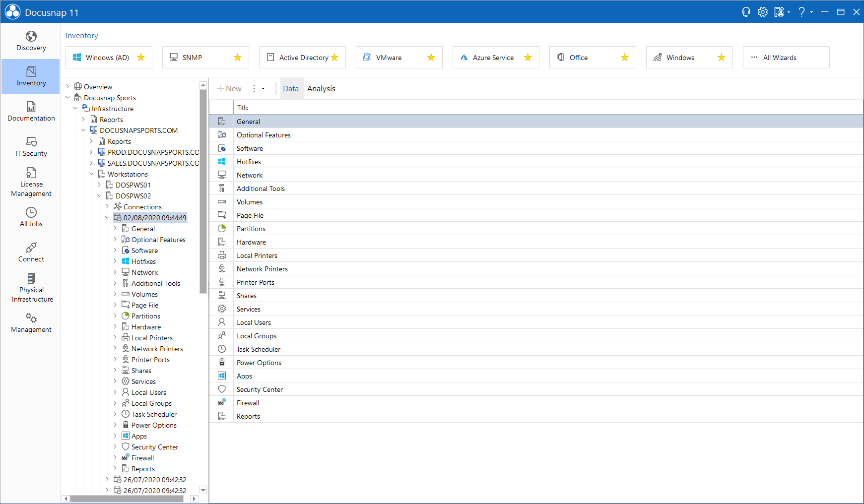The width and height of the screenshot is (864, 504).
Task: Select Volumes row in data table
Action: (x=536, y=202)
